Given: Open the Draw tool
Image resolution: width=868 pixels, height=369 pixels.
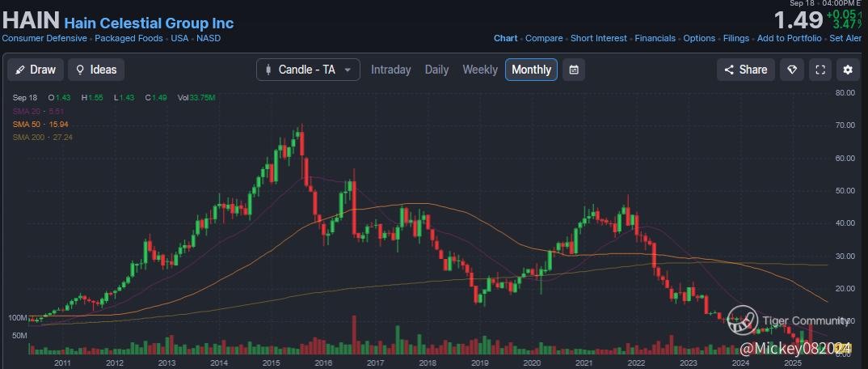Looking at the screenshot, I should (36, 70).
